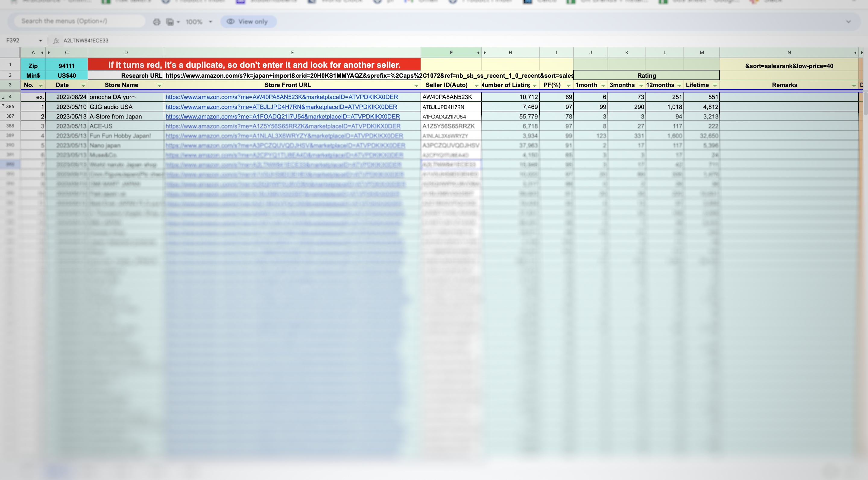Click the View only eye button
The width and height of the screenshot is (868, 480).
[x=249, y=22]
